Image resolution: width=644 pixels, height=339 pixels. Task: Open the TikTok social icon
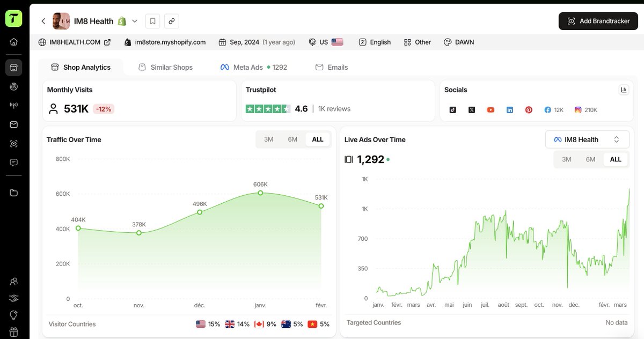452,109
